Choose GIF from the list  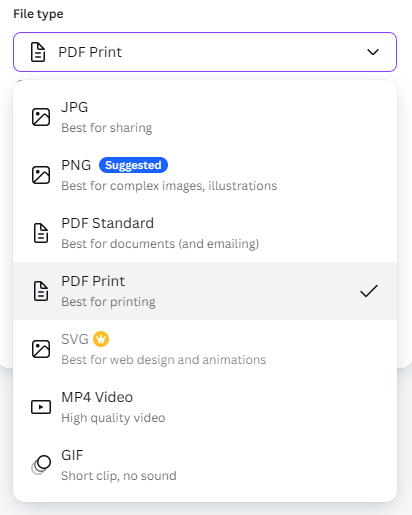point(205,465)
